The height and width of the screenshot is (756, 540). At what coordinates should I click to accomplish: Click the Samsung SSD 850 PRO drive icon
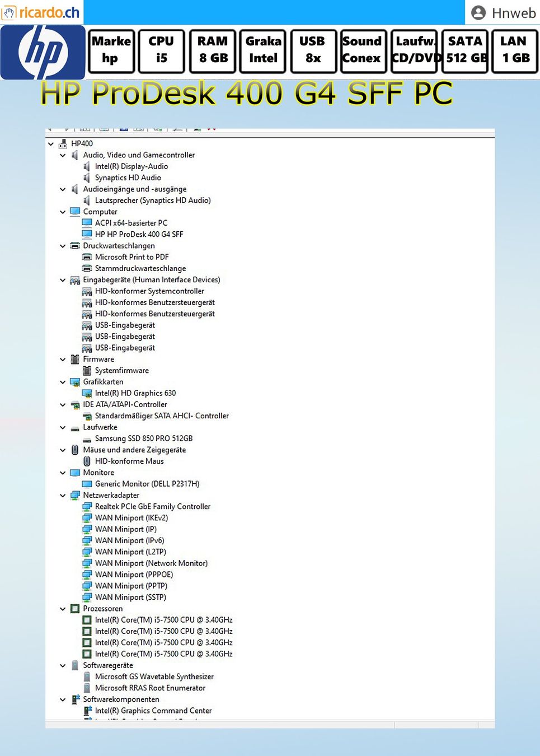click(87, 439)
